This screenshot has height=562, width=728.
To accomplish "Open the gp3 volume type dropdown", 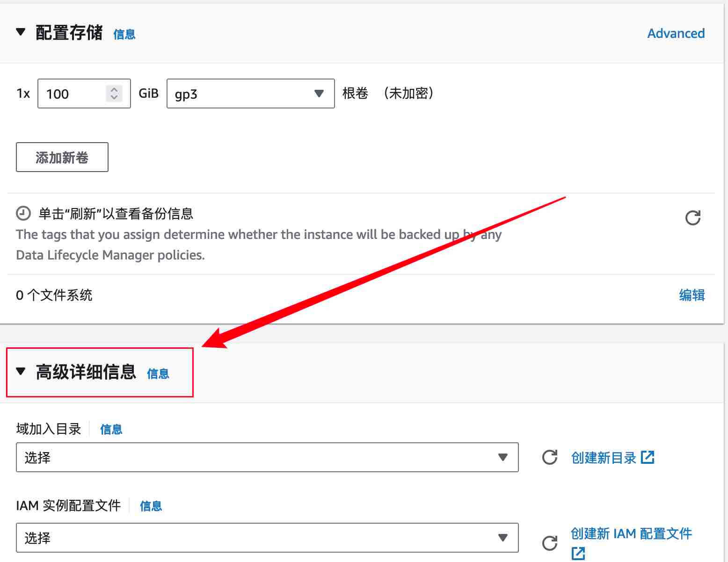I will click(x=250, y=94).
